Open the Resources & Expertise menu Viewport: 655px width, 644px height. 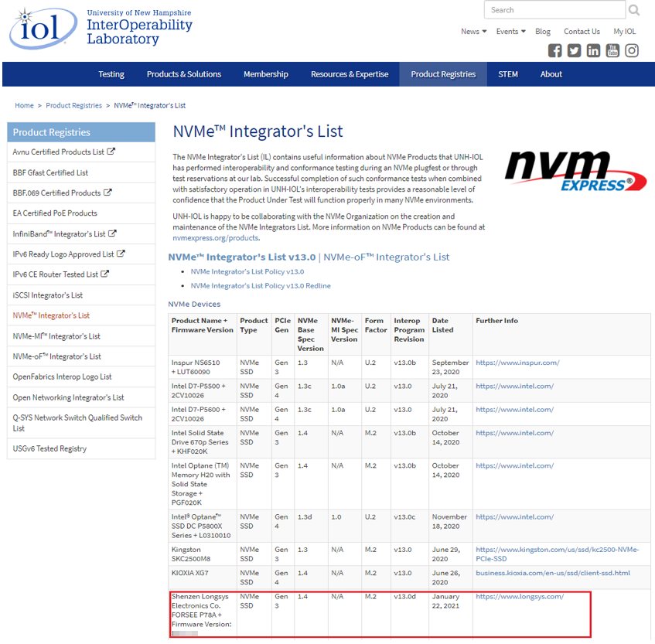click(x=350, y=74)
